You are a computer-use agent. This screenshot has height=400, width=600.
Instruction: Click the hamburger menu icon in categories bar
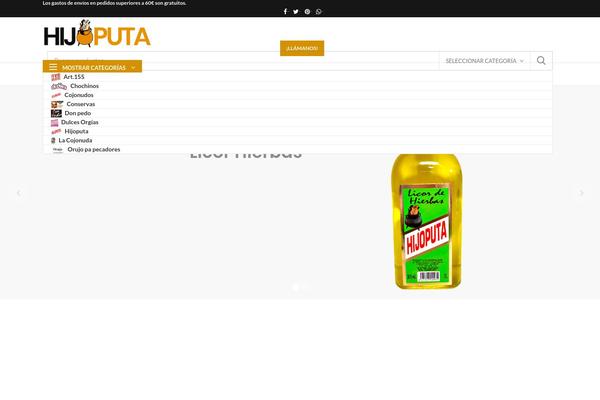click(53, 67)
